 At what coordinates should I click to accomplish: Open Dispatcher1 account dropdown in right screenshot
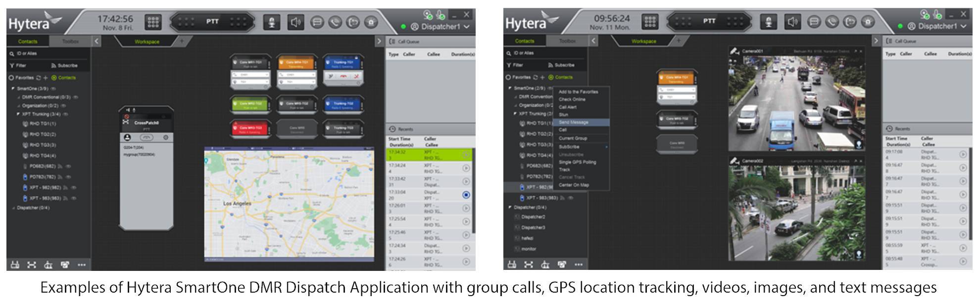963,26
